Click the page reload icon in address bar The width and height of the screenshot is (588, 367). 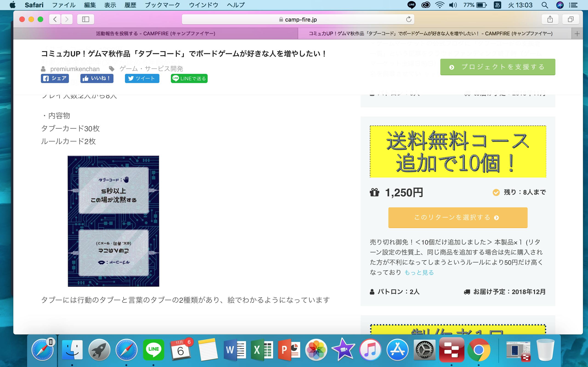click(x=409, y=19)
